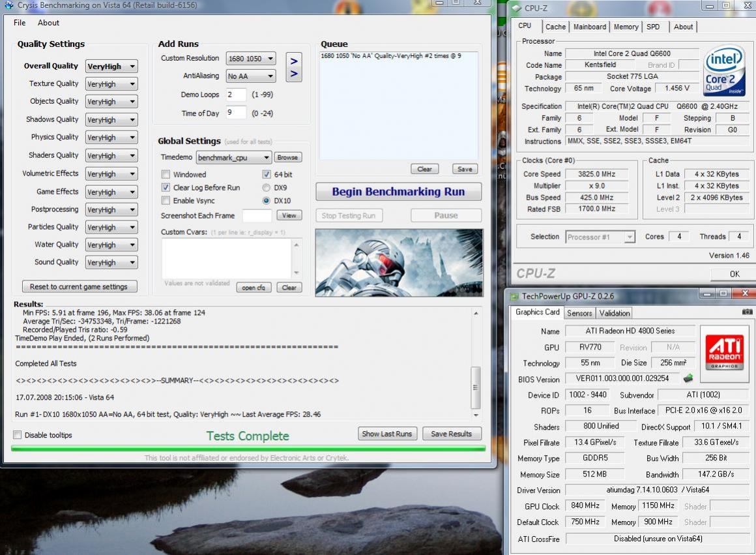
Task: Enable the Windowed checkbox
Action: (166, 174)
